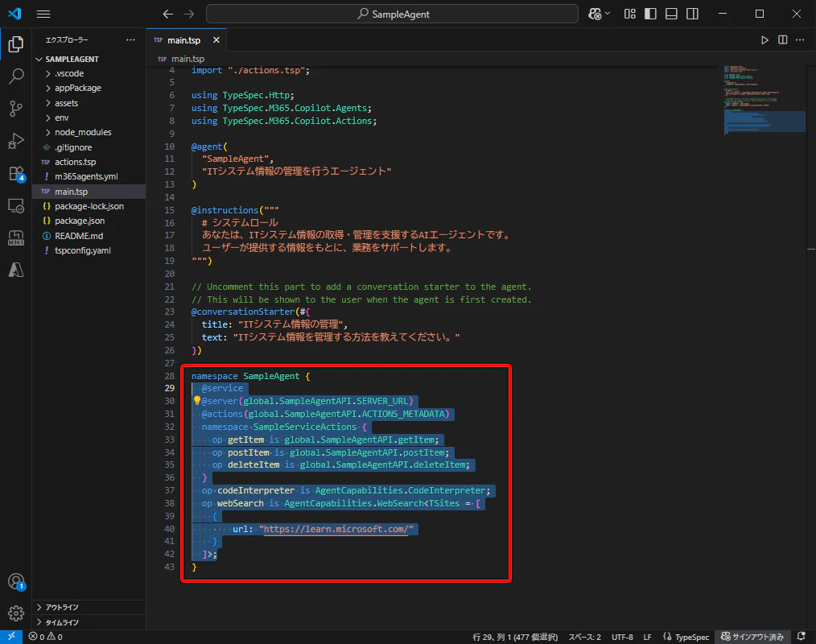Open m365agents.yml file
Screen dimensions: 816x644
click(86, 176)
